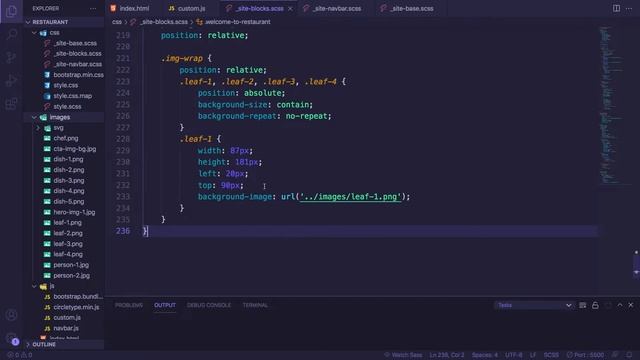This screenshot has height=360, width=640.
Task: Open bootstrap.min.css in explorer
Action: (x=78, y=75)
